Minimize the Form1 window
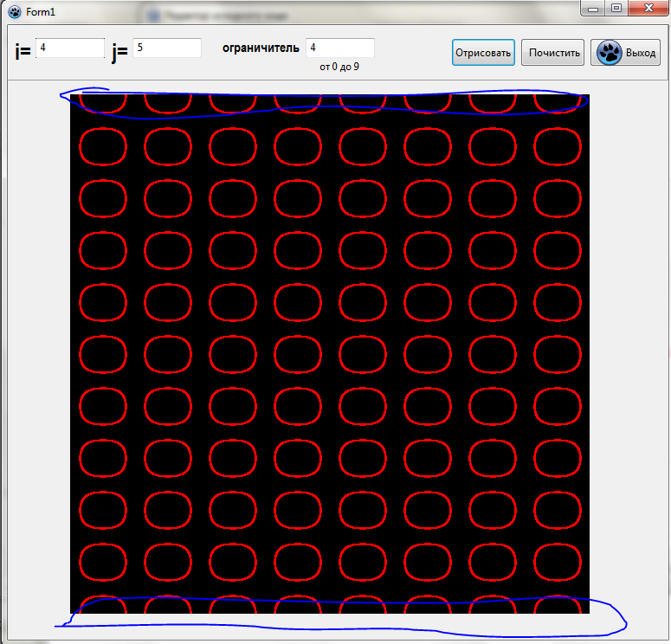 (x=594, y=8)
